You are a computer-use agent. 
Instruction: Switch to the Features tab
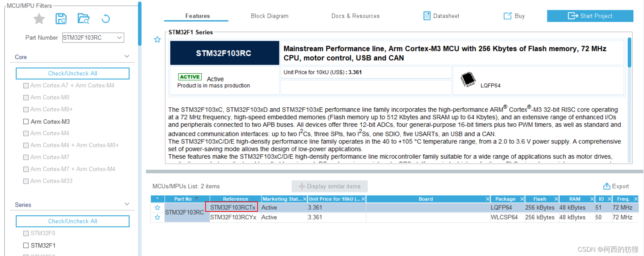click(197, 16)
